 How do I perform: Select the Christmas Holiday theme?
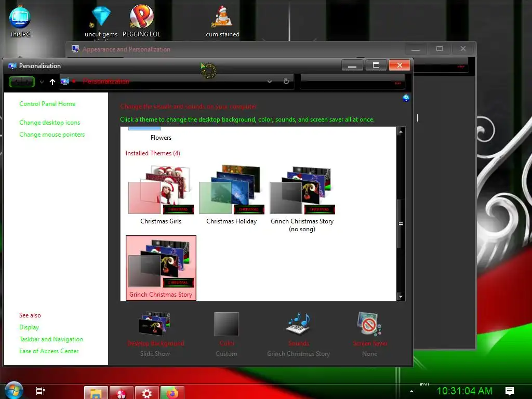pos(231,195)
